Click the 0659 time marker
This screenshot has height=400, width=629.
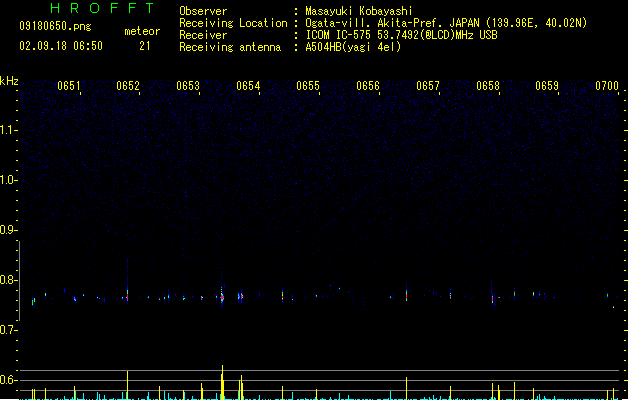pos(547,86)
